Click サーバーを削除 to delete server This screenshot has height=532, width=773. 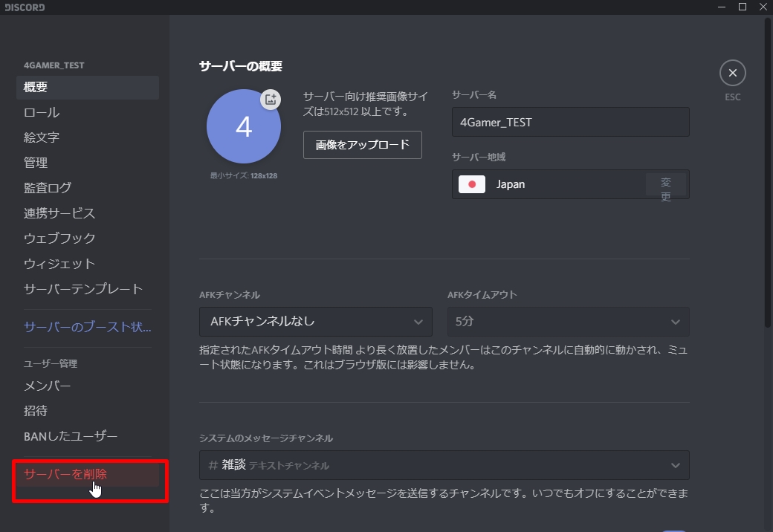[x=65, y=475]
